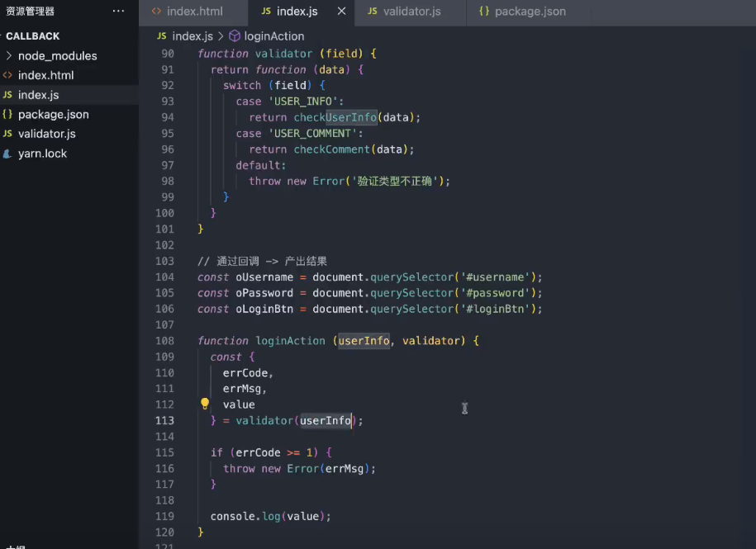
Task: Click the loginAction function name on line 108
Action: tap(290, 340)
